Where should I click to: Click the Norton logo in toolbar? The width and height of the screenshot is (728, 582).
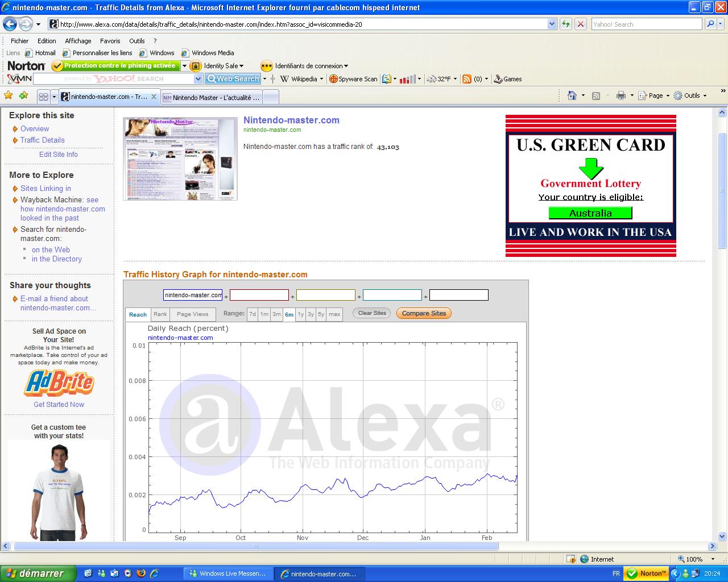pos(26,66)
